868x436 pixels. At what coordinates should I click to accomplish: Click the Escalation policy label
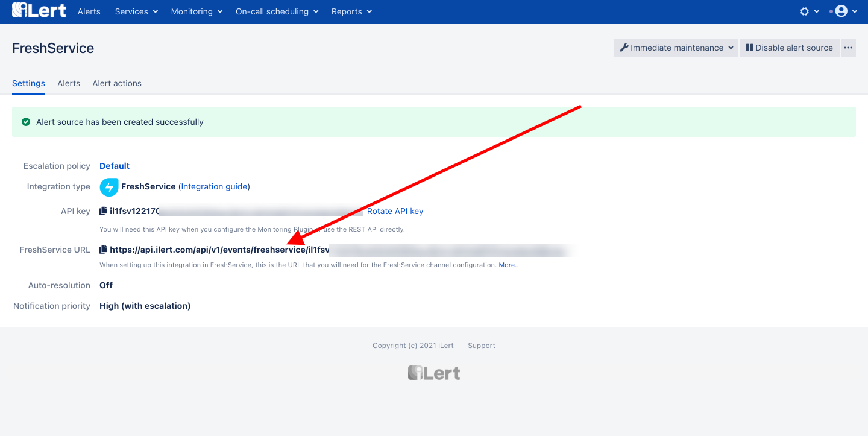[x=57, y=166]
